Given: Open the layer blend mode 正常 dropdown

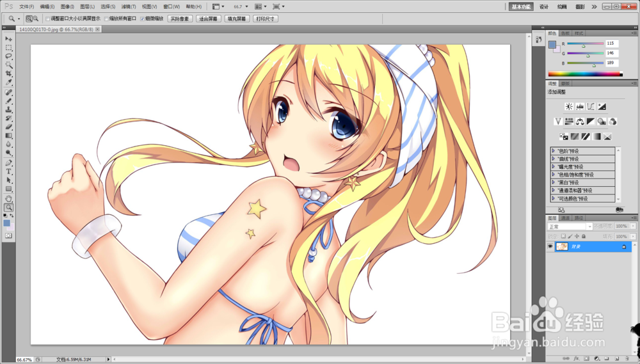Looking at the screenshot, I should 570,226.
